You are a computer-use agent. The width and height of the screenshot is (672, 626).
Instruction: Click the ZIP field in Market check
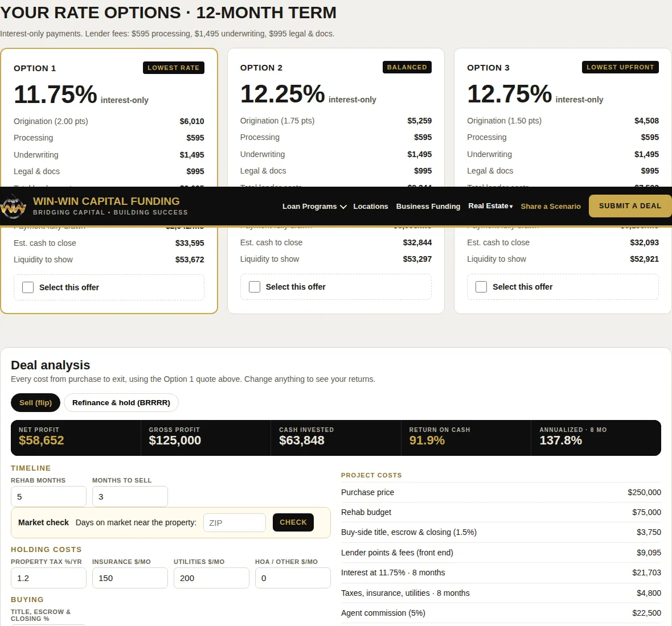click(x=235, y=523)
